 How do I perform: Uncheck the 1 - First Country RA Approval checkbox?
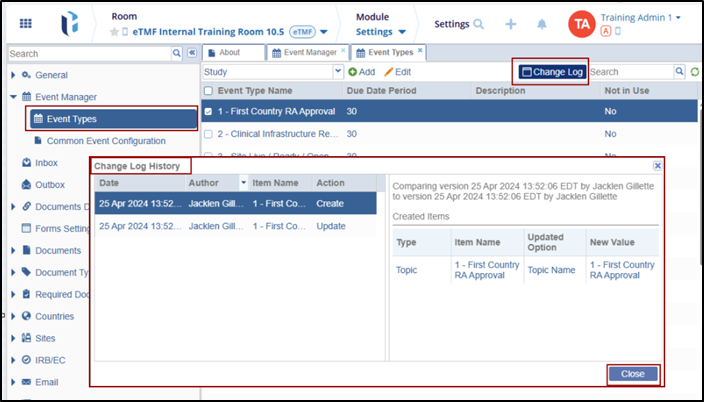(208, 112)
